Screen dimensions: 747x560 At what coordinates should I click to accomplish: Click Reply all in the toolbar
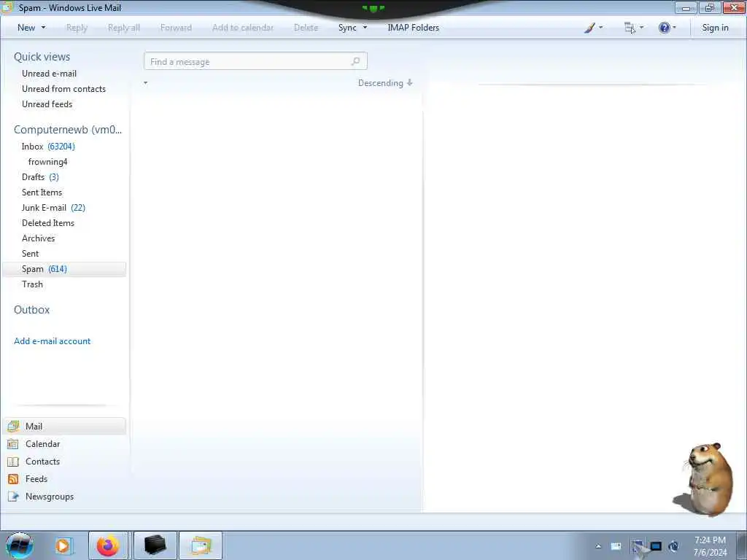tap(124, 28)
